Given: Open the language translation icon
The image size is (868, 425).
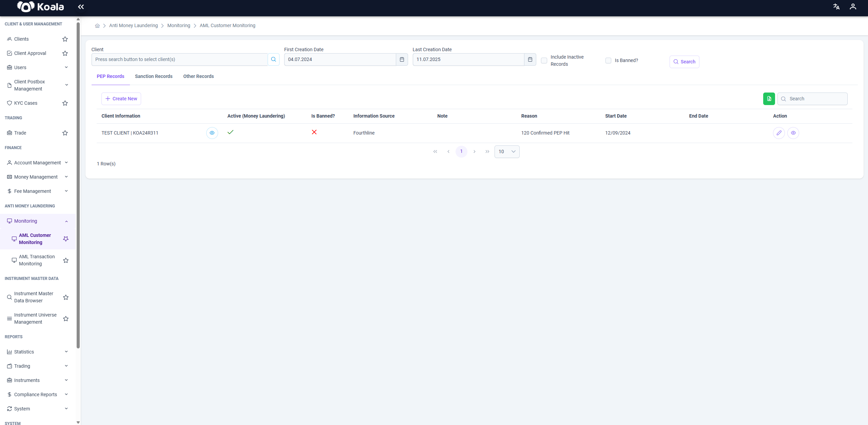Looking at the screenshot, I should click(x=836, y=7).
